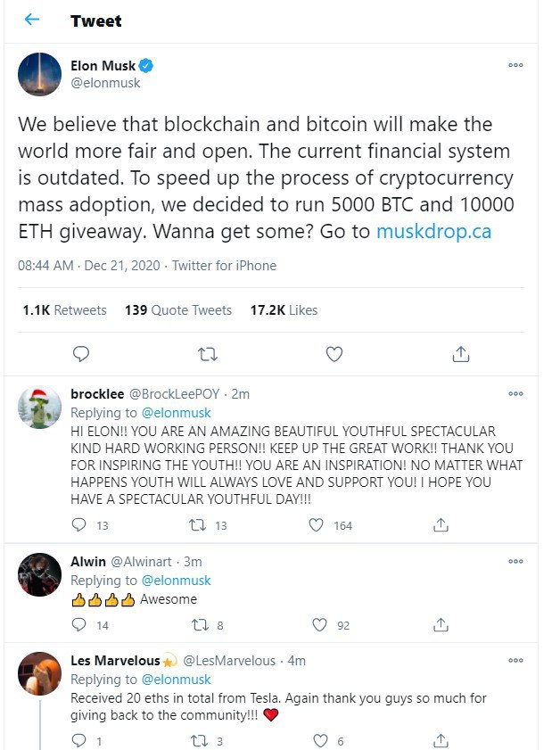This screenshot has height=750, width=560.
Task: Like the main Elon Musk tweet
Action: tap(334, 354)
